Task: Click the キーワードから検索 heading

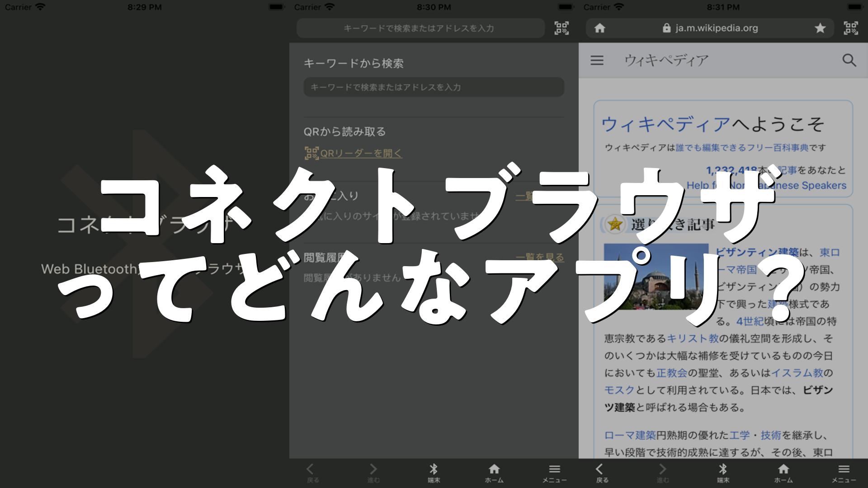Action: (354, 63)
